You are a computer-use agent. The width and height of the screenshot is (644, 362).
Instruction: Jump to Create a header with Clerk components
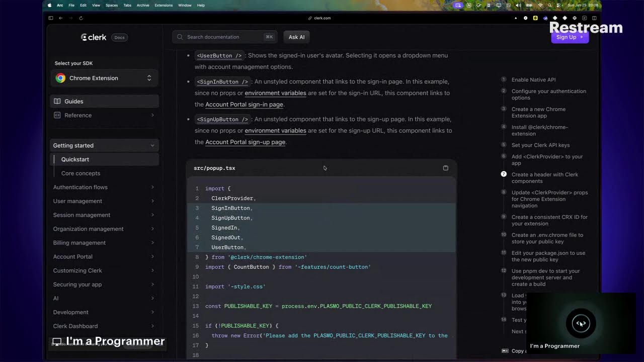tap(545, 178)
